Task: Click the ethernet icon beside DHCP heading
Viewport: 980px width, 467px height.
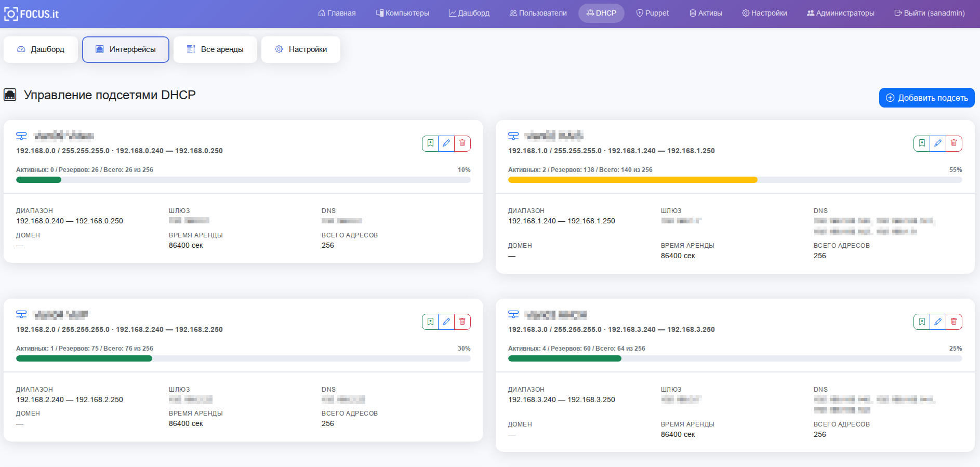Action: 10,95
